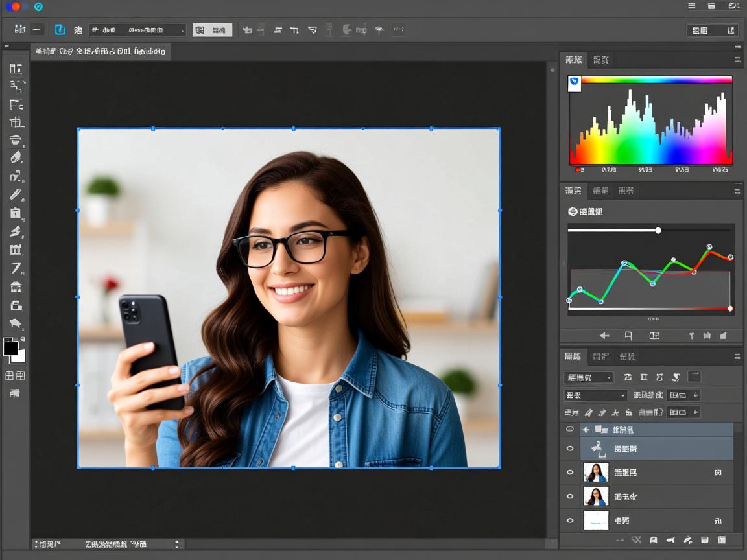Click the outlined button at top-right of options bar

(x=712, y=30)
